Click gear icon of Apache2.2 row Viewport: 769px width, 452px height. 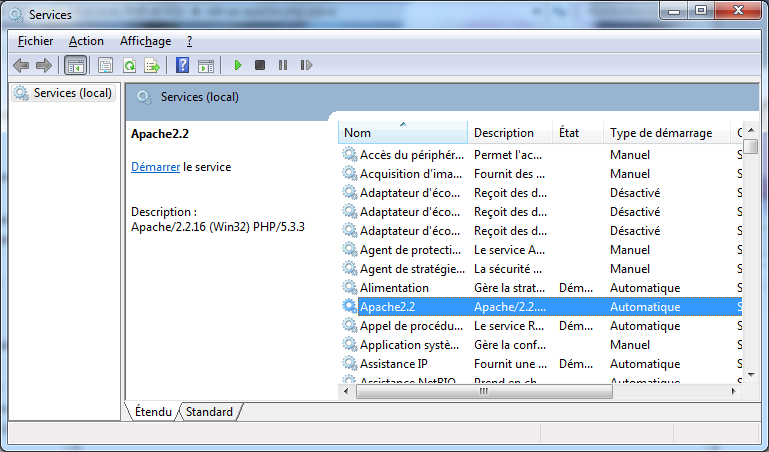(349, 306)
